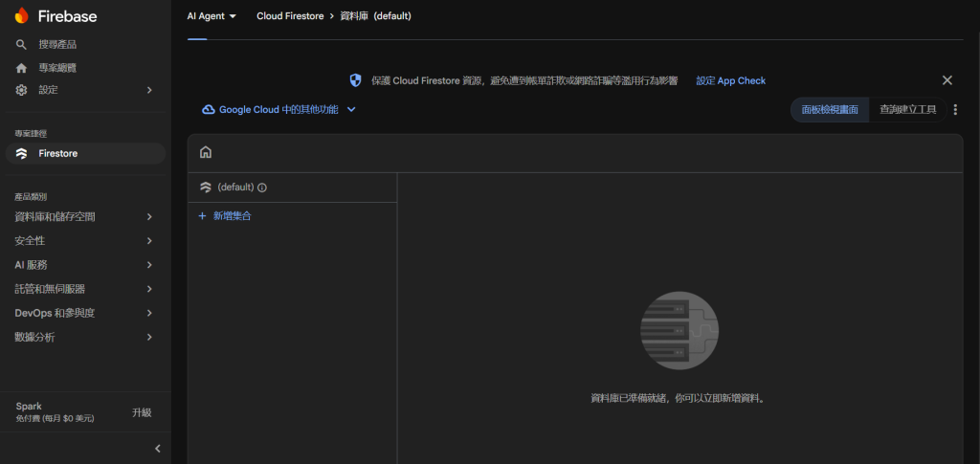Open the three-dot more options menu

pos(955,110)
